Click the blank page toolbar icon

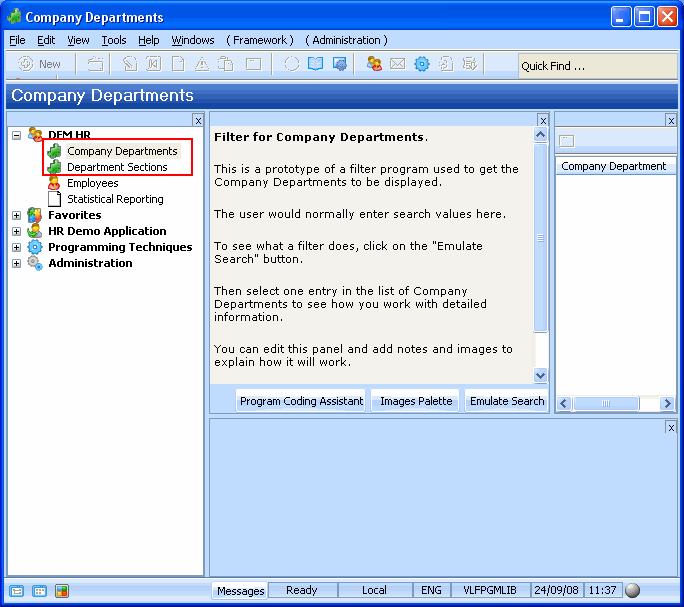(178, 64)
